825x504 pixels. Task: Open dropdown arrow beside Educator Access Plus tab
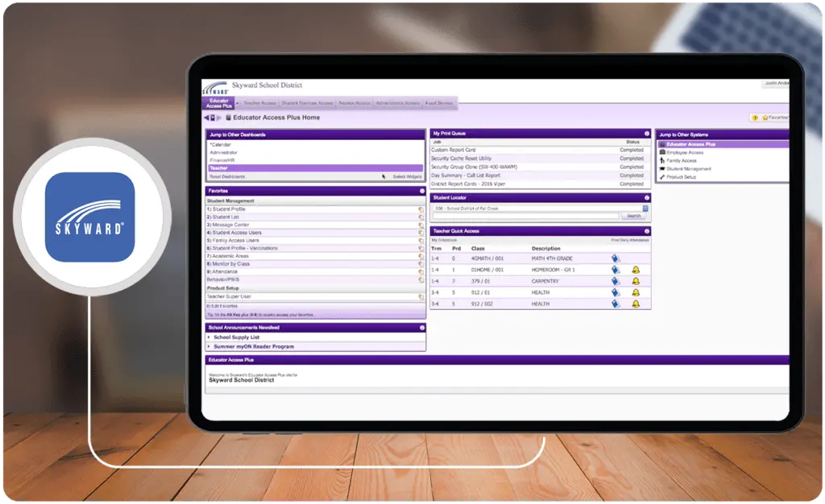click(238, 103)
